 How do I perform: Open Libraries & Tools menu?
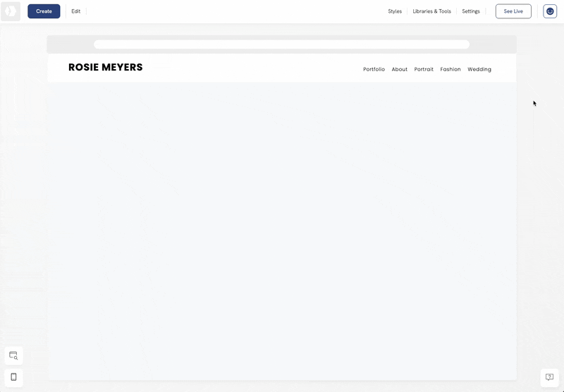431,11
